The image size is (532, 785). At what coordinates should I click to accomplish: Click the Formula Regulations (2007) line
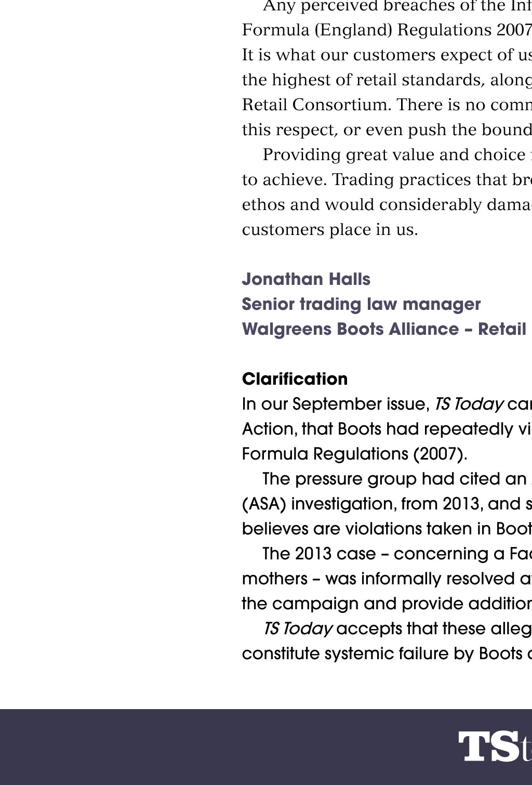click(x=354, y=454)
